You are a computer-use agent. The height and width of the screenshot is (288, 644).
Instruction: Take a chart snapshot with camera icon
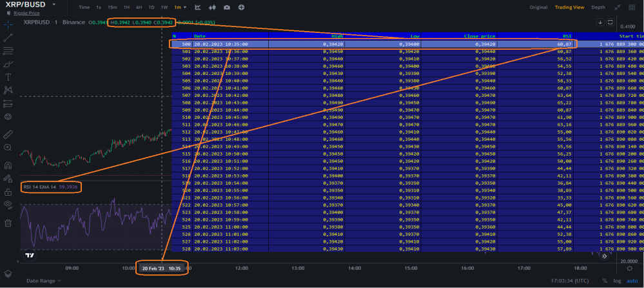(x=227, y=7)
